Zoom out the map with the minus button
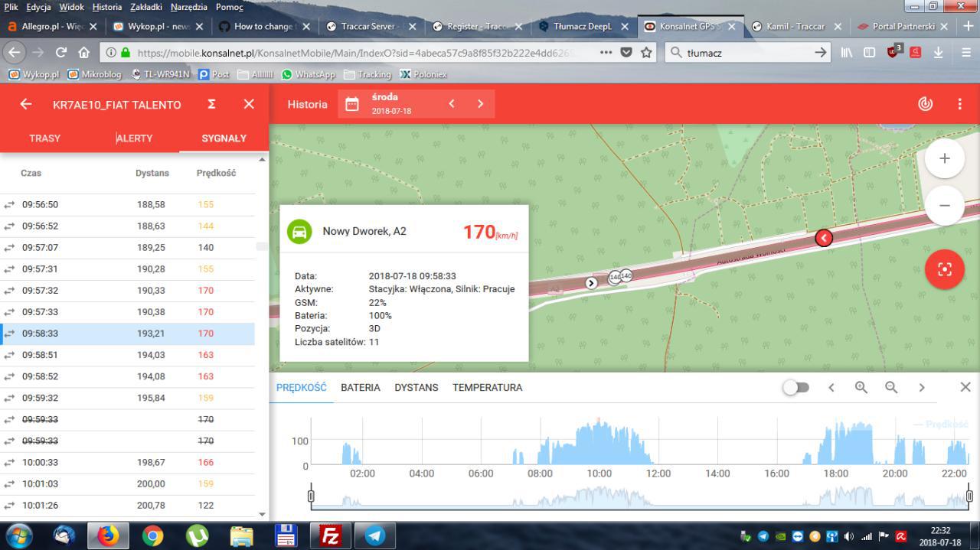 pos(945,205)
